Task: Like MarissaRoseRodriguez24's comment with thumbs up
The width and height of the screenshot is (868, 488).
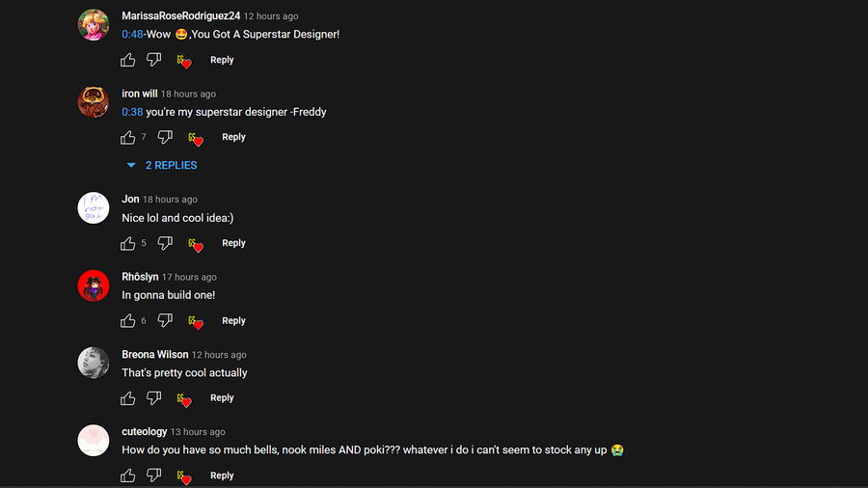Action: click(128, 60)
